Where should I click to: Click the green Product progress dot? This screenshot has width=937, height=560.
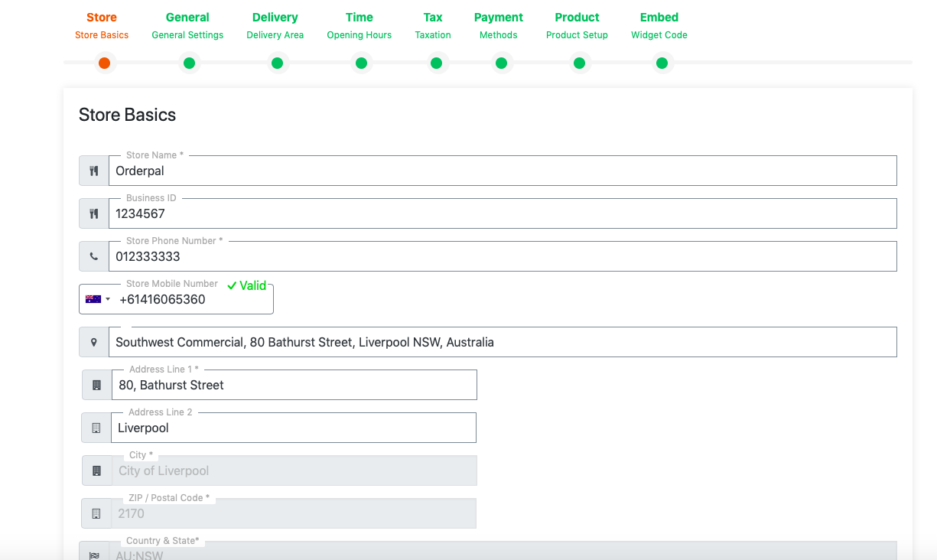pyautogui.click(x=579, y=63)
